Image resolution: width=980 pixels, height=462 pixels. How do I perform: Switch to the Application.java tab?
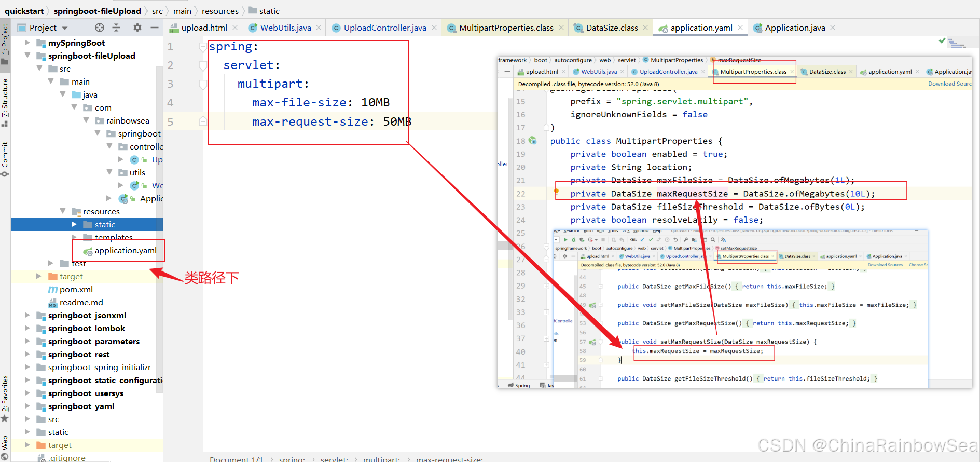(x=794, y=28)
